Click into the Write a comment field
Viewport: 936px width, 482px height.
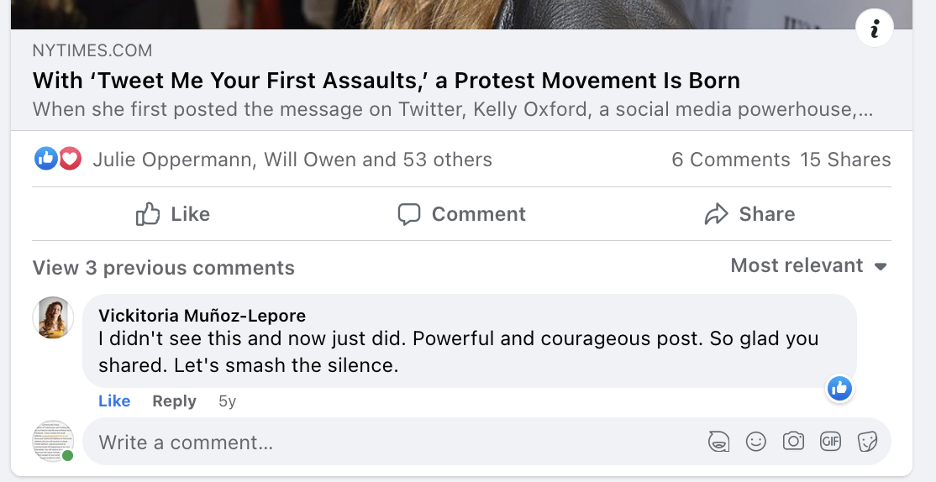point(390,442)
